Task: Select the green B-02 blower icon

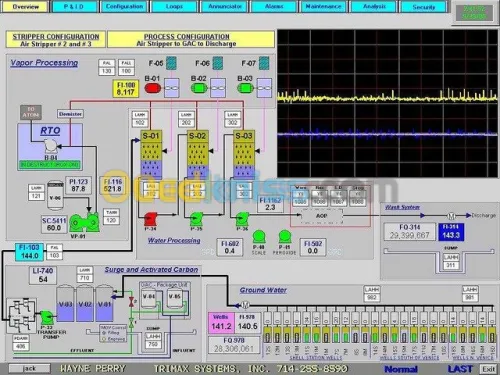Action: point(199,88)
